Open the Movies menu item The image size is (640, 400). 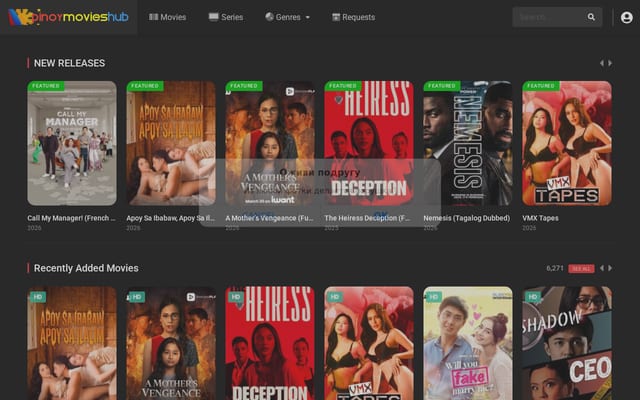(167, 17)
